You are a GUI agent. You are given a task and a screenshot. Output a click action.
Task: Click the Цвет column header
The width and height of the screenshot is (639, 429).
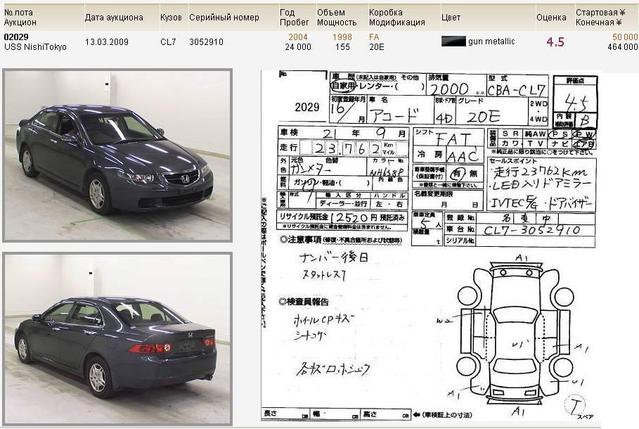point(451,18)
